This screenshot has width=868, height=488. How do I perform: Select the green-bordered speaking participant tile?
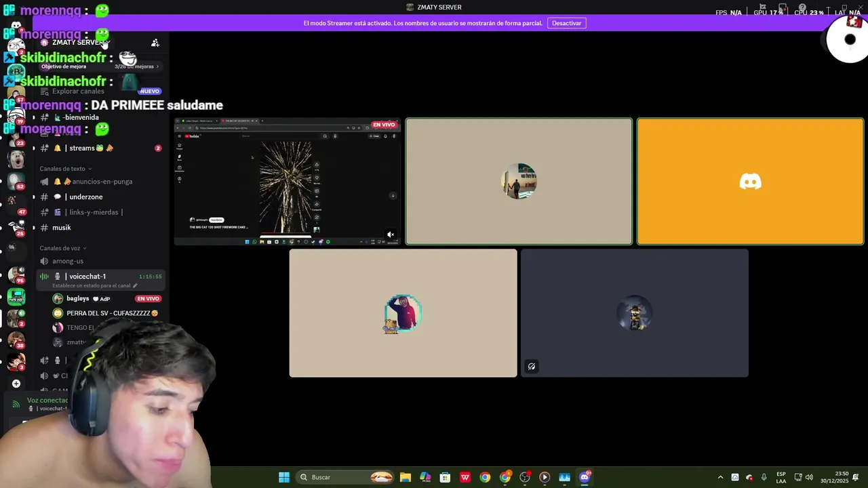(519, 182)
